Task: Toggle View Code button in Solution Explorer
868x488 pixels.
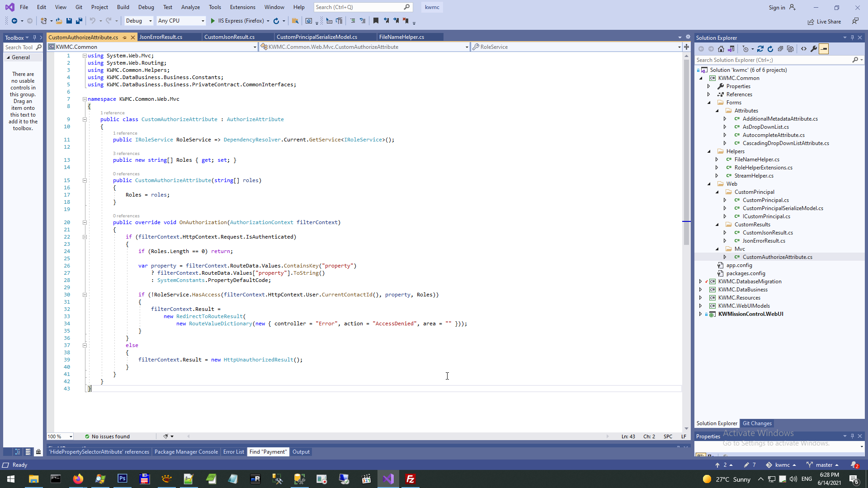Action: tap(804, 49)
